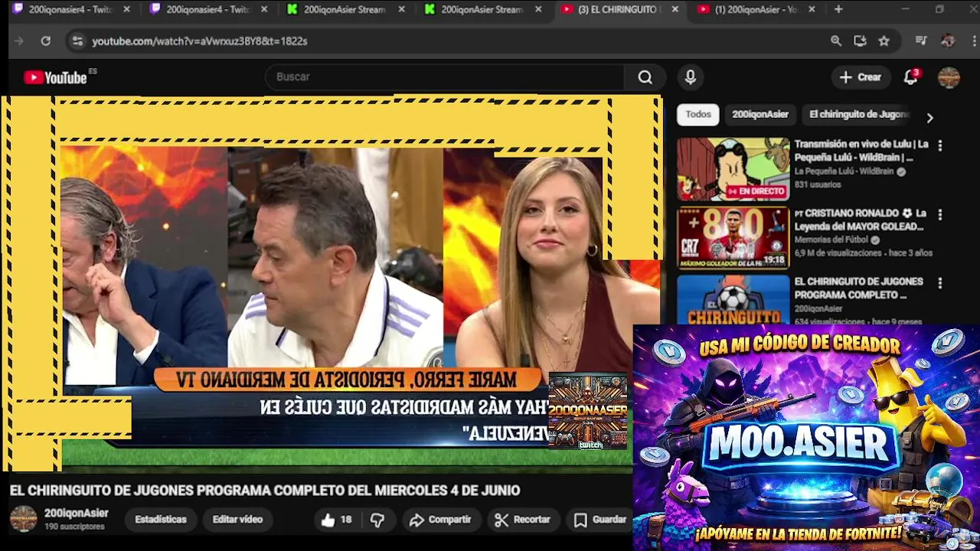Open more options for El Chiringuito suggested video

(940, 283)
